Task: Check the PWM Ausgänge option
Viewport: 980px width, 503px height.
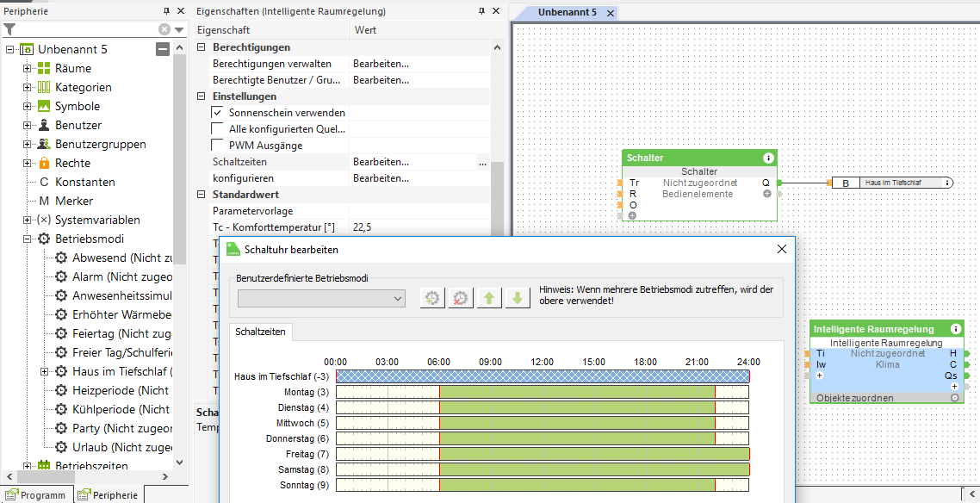Action: point(217,146)
